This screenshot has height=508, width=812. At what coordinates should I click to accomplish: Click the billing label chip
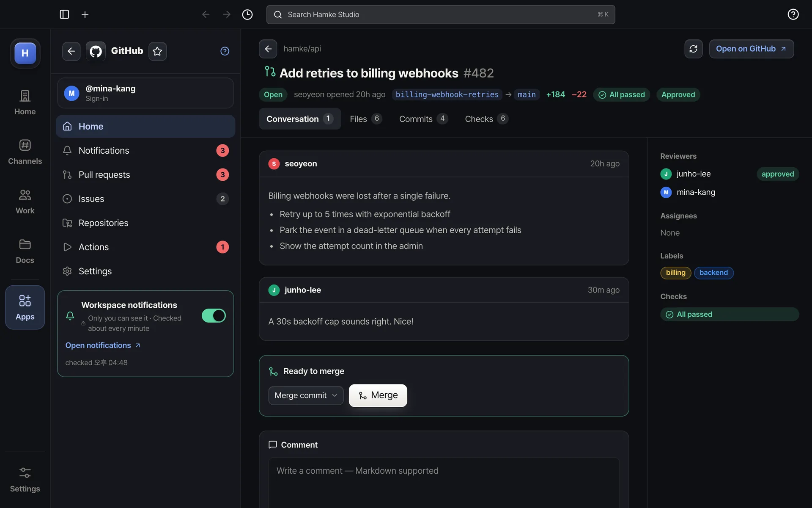675,273
